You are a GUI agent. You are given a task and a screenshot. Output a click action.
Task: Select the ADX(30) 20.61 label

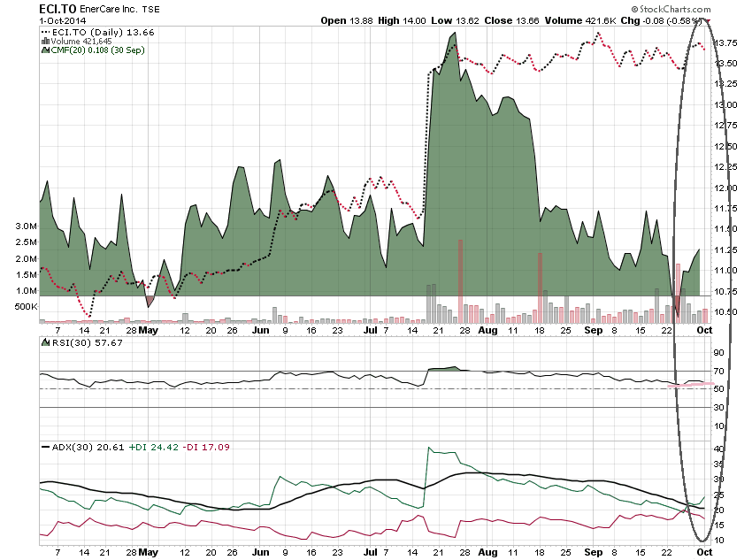click(88, 447)
